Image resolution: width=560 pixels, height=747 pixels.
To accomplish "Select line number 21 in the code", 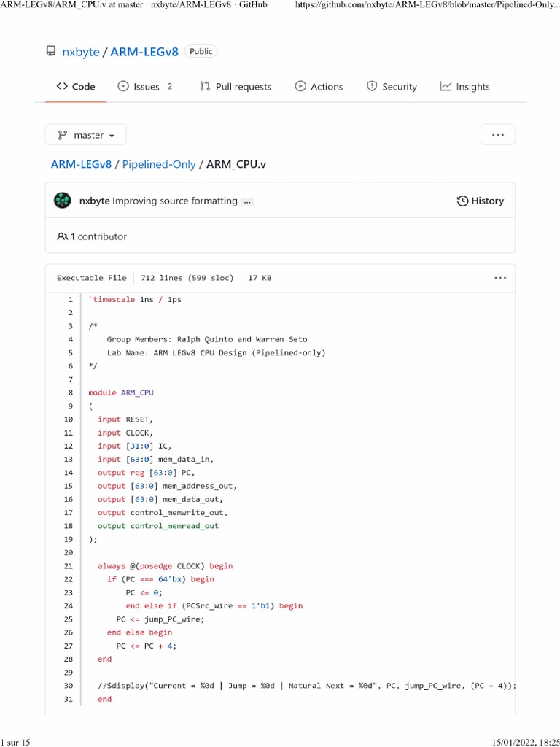I will [x=69, y=565].
